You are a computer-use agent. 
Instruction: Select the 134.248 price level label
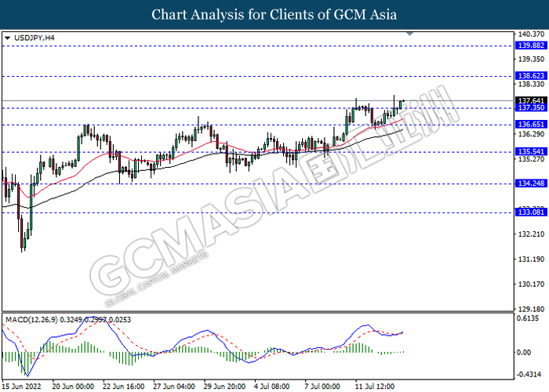click(531, 183)
